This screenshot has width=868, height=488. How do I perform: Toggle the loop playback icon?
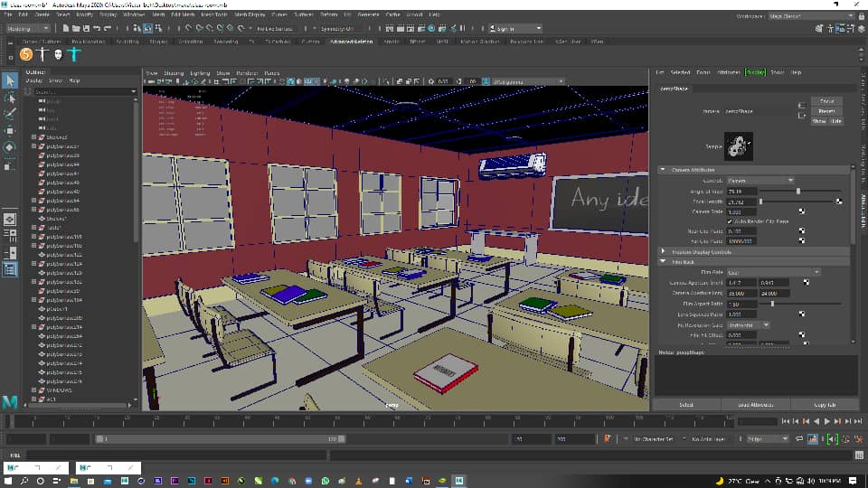tap(799, 439)
